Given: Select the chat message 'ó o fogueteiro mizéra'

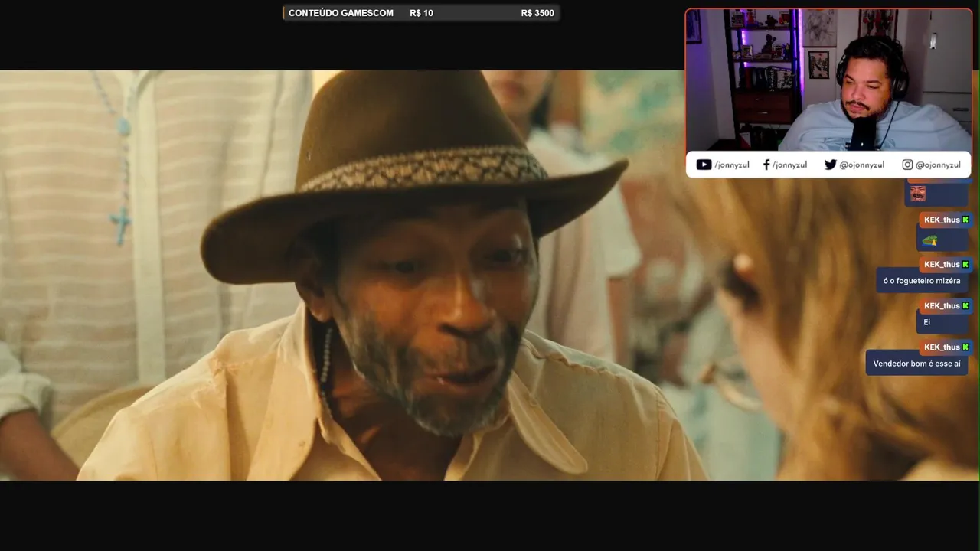Looking at the screenshot, I should click(x=922, y=281).
